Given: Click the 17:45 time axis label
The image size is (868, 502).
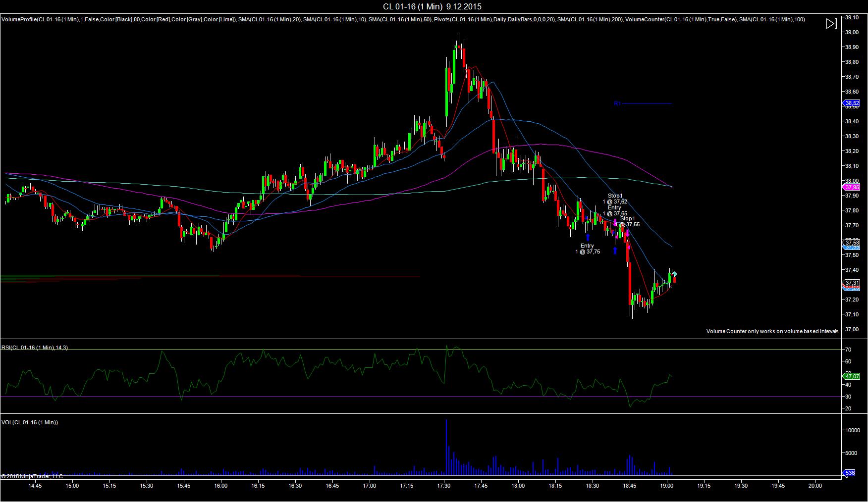Looking at the screenshot, I should point(481,486).
